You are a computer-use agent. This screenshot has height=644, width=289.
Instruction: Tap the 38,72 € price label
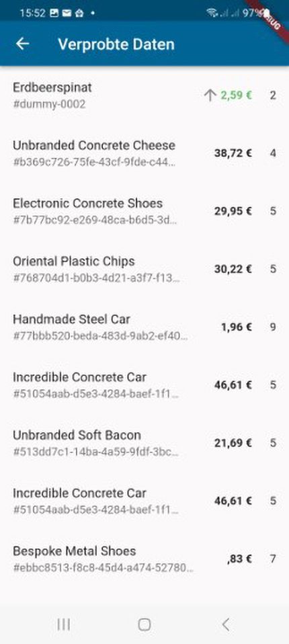tap(233, 154)
